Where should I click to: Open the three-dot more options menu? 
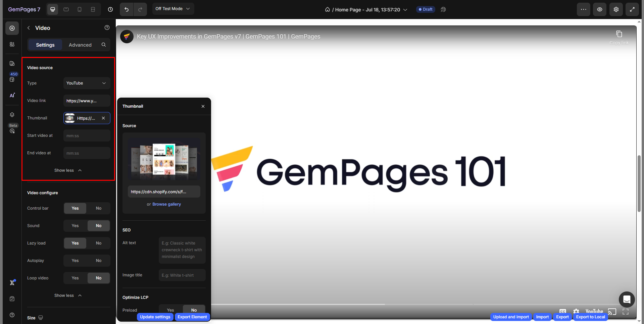584,9
